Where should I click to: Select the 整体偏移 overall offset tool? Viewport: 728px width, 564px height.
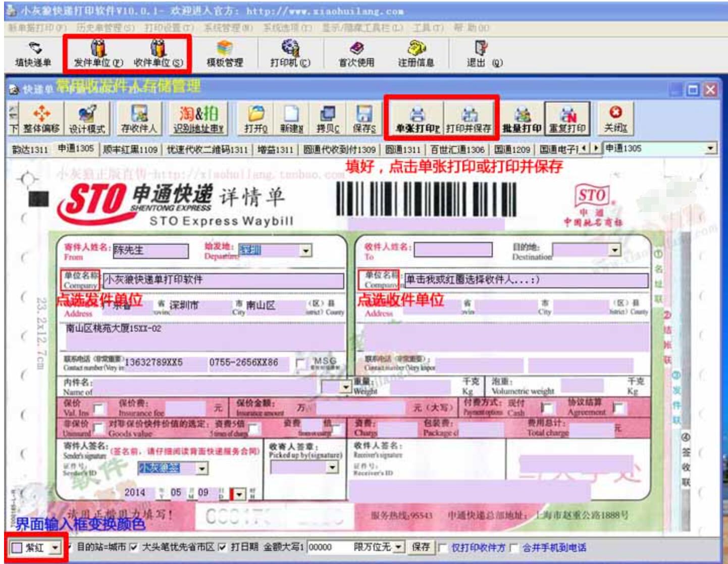pyautogui.click(x=41, y=119)
